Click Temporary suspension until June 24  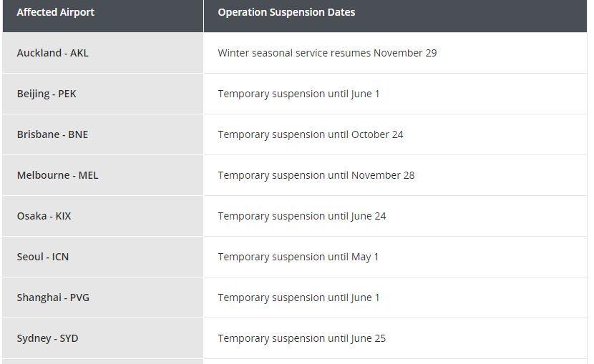click(x=301, y=217)
